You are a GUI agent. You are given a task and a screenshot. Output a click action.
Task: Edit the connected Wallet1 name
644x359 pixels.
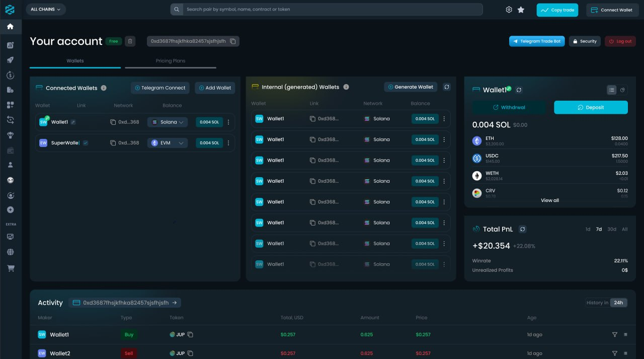pyautogui.click(x=73, y=122)
